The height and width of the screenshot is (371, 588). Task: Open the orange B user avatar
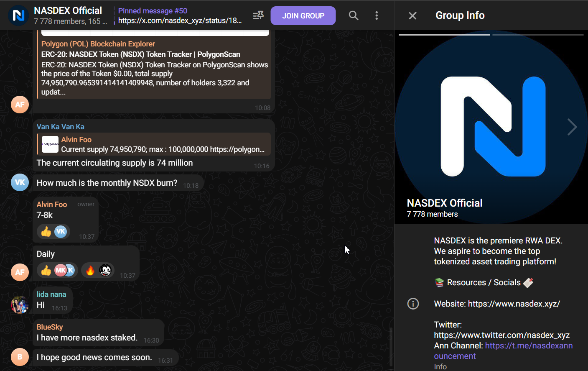[x=20, y=357]
